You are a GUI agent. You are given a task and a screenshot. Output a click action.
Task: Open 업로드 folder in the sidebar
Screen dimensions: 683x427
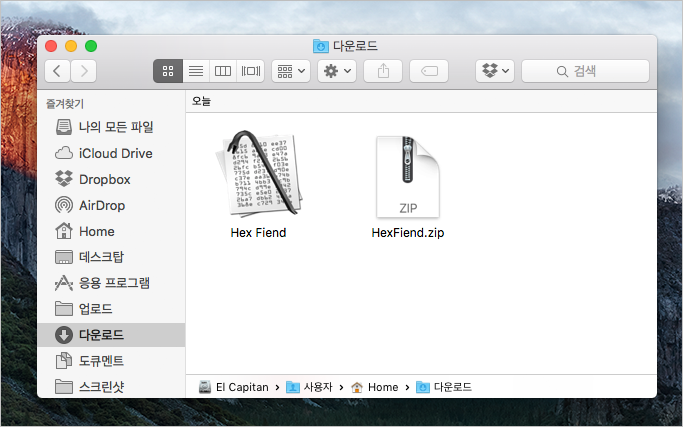coord(111,309)
